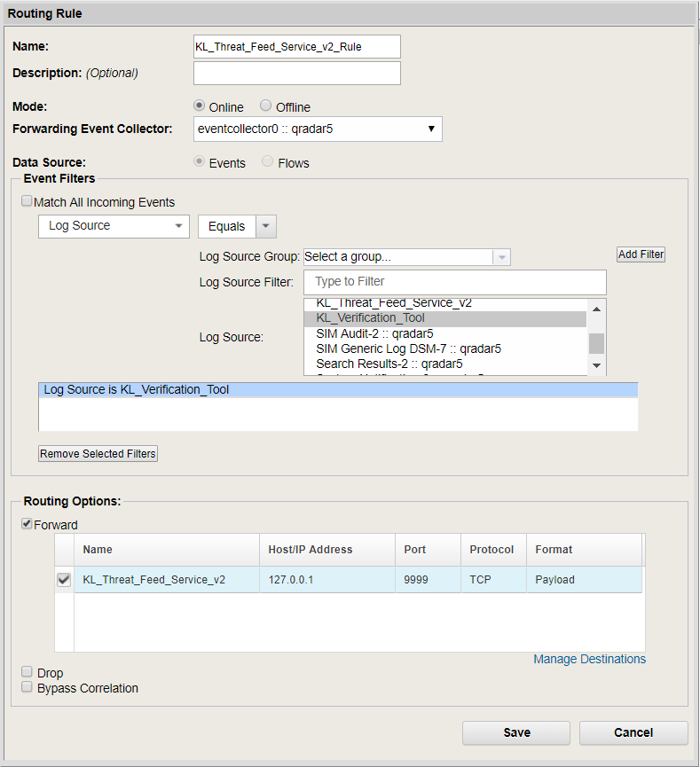Uncheck the KL_Threat_Feed_Service_v2 destination row
Screen dimensions: 700x767
point(63,579)
